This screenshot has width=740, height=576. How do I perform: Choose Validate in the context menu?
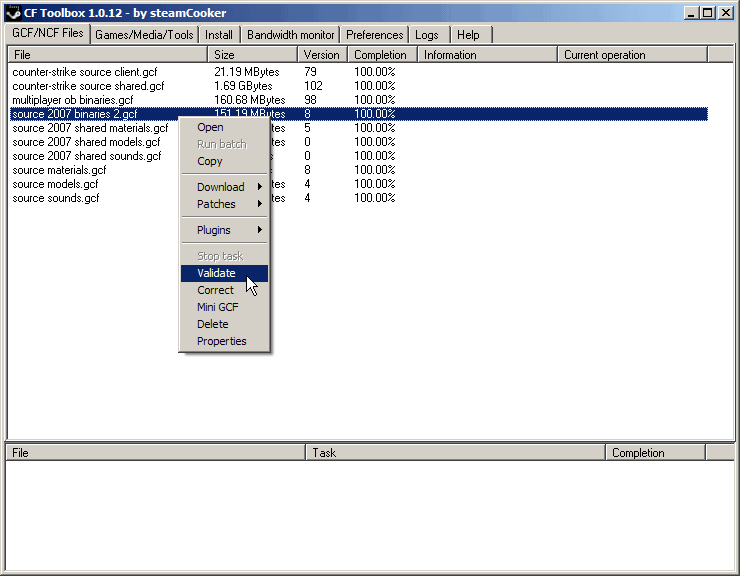[x=224, y=273]
